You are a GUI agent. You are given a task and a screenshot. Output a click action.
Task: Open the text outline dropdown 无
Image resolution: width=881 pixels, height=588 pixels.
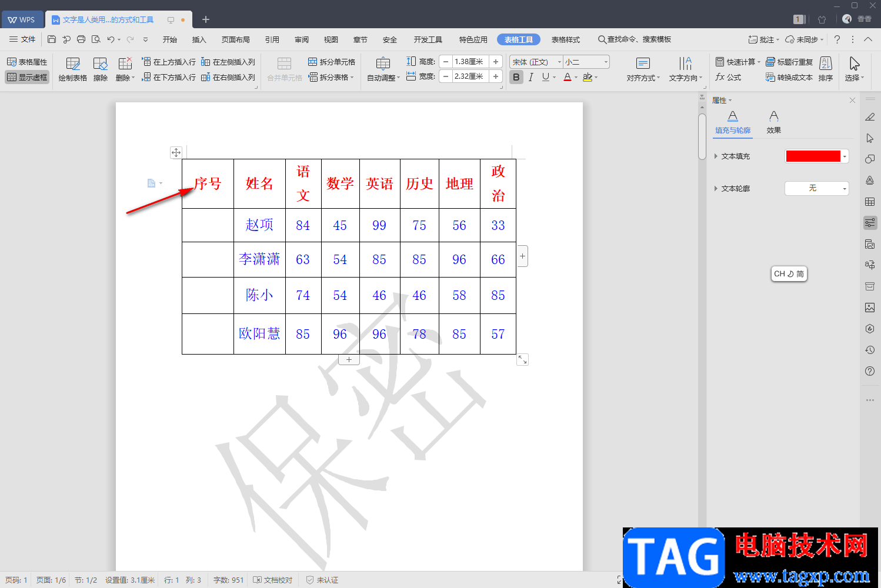[817, 188]
